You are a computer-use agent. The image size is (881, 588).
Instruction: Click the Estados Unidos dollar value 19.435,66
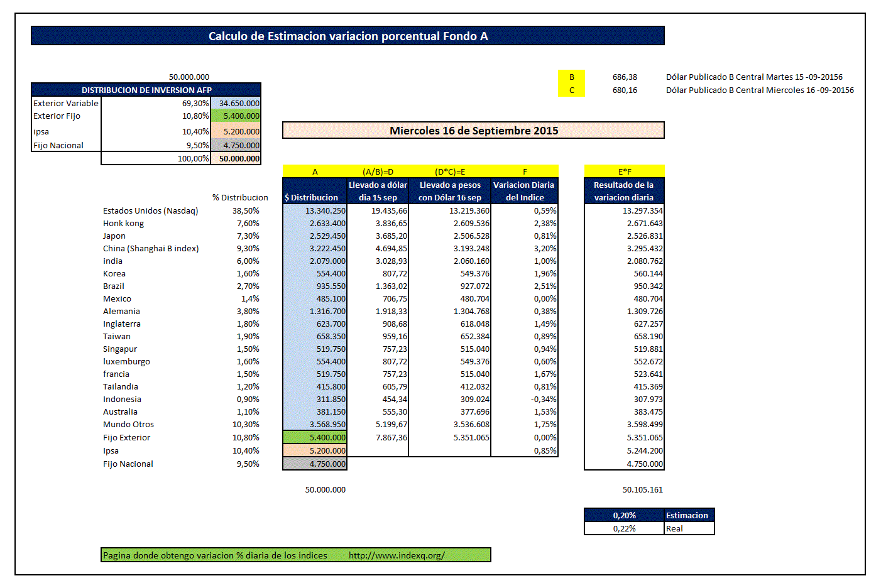click(389, 211)
